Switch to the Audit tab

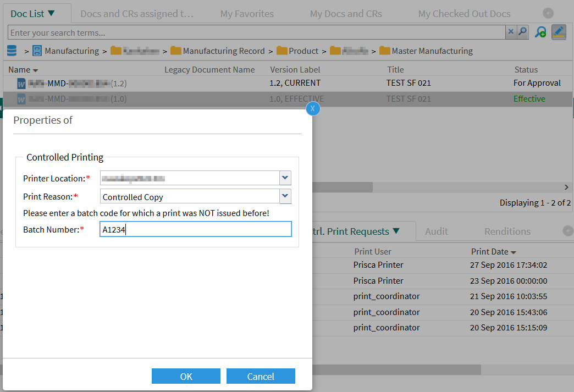point(436,231)
